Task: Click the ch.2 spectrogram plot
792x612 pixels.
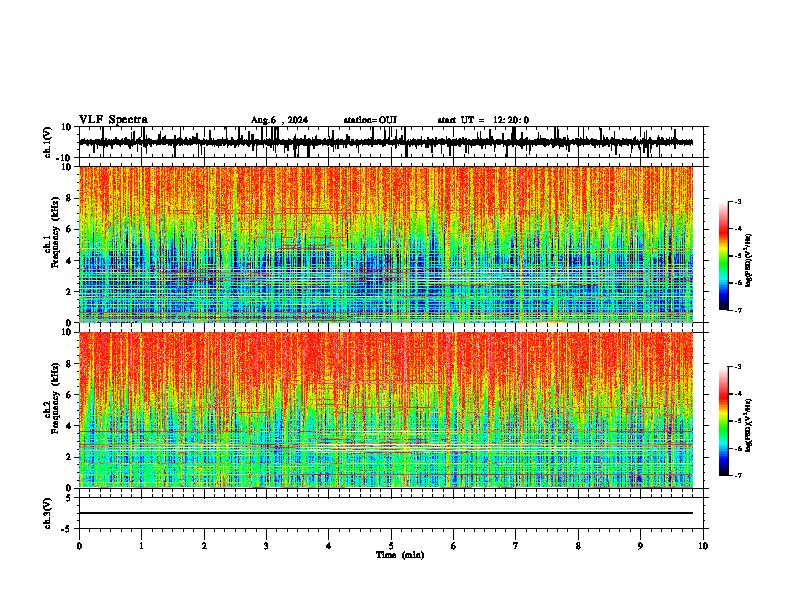Action: pyautogui.click(x=386, y=410)
